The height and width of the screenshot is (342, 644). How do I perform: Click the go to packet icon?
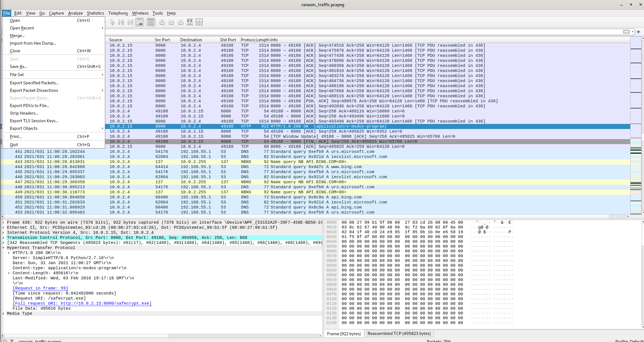[112, 22]
